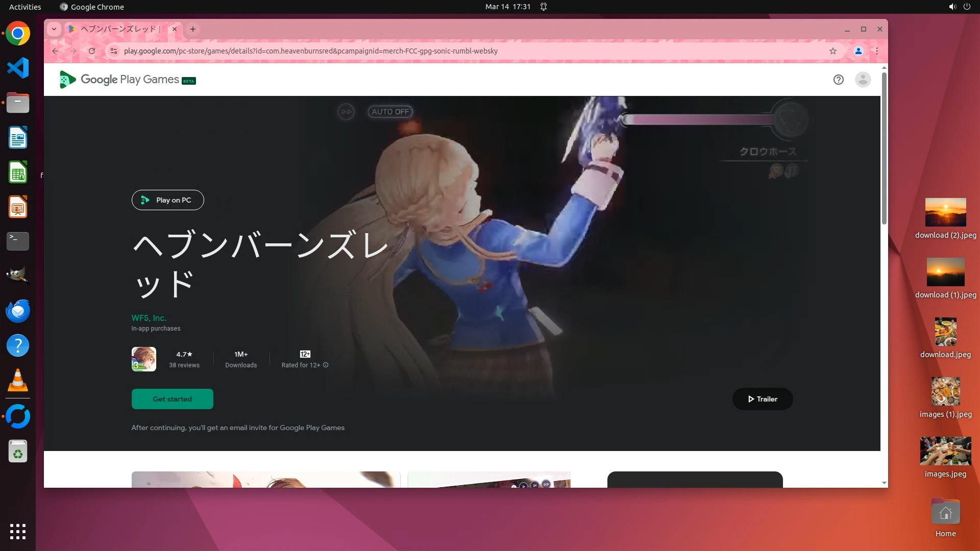
Task: Reload the page using the refresh icon
Action: pyautogui.click(x=92, y=51)
